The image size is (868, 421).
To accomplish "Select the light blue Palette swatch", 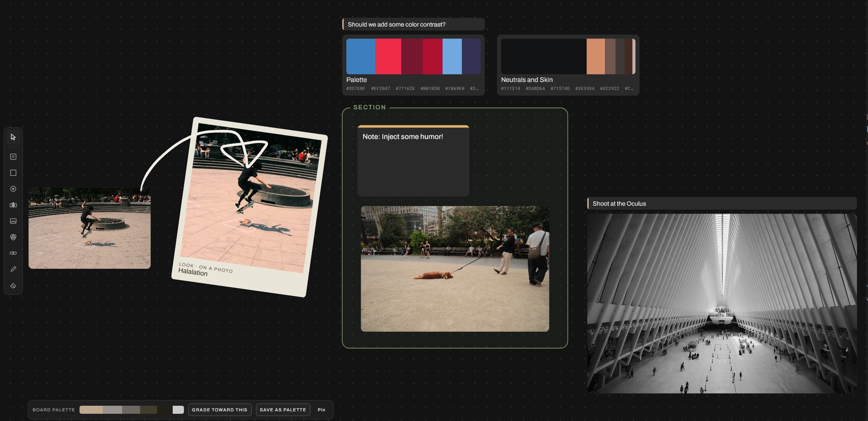I will click(452, 56).
